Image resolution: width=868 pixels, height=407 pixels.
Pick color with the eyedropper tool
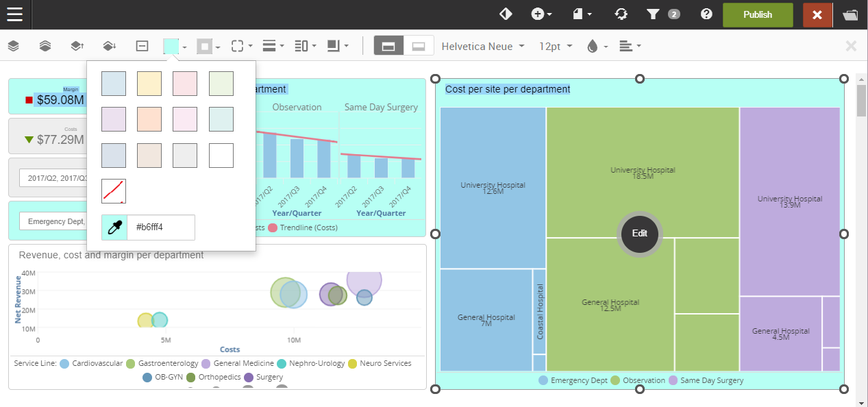(114, 227)
